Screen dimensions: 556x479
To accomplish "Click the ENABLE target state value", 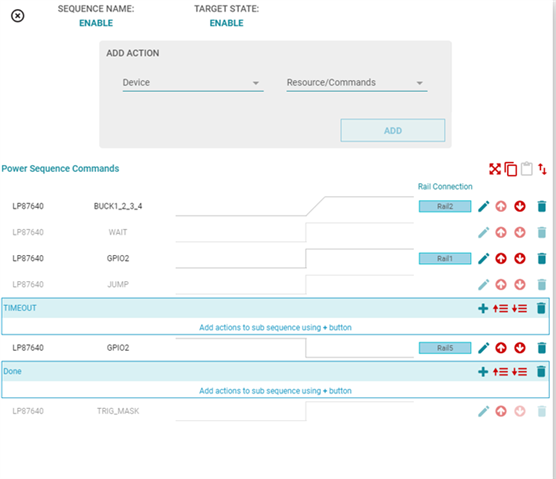I will point(227,23).
